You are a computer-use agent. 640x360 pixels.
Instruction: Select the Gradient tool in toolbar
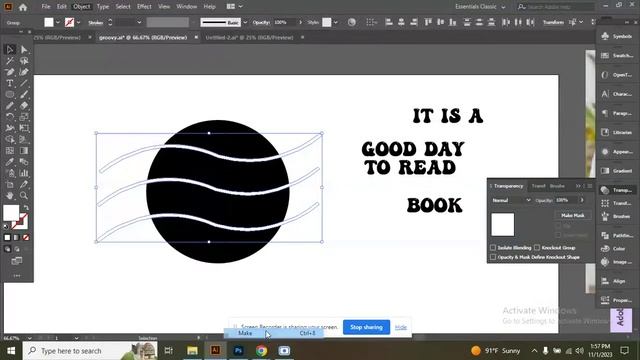pos(24,151)
